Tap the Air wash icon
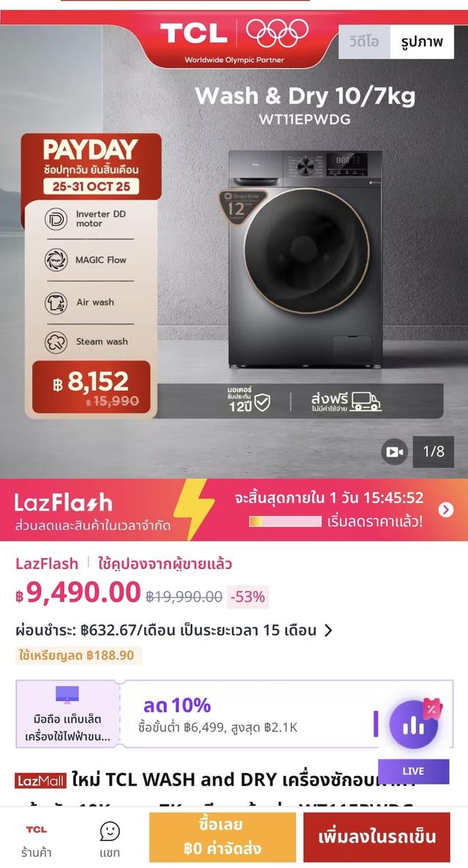The height and width of the screenshot is (868, 468). (56, 302)
